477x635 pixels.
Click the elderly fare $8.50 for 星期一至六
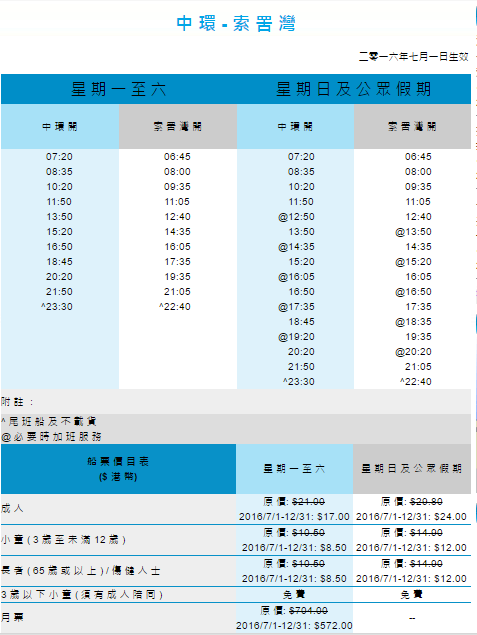point(333,579)
